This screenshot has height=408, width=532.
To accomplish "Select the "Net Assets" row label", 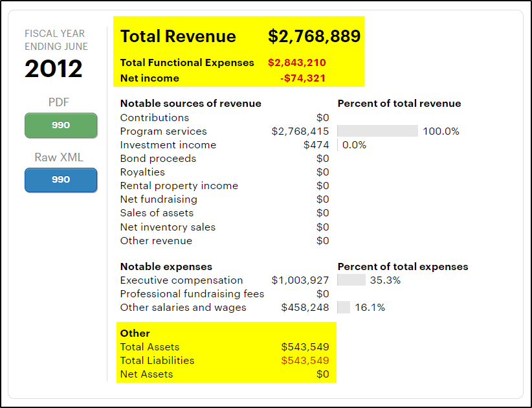I will click(146, 374).
